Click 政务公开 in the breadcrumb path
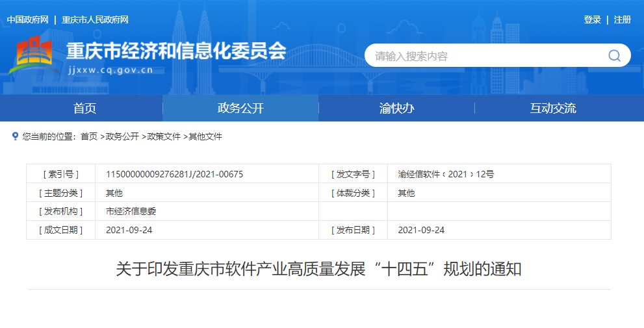The image size is (644, 328). coord(122,136)
